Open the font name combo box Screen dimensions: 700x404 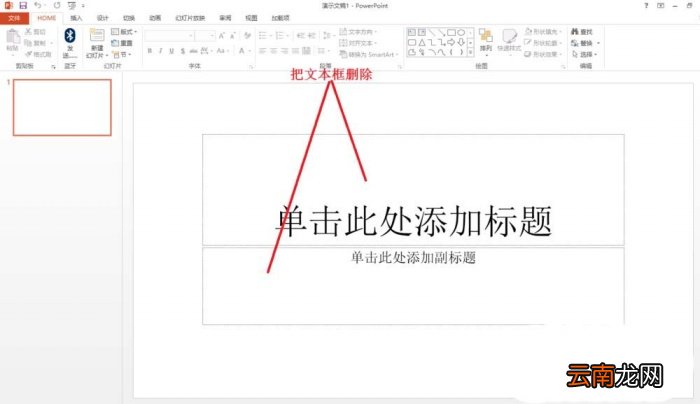coord(169,36)
